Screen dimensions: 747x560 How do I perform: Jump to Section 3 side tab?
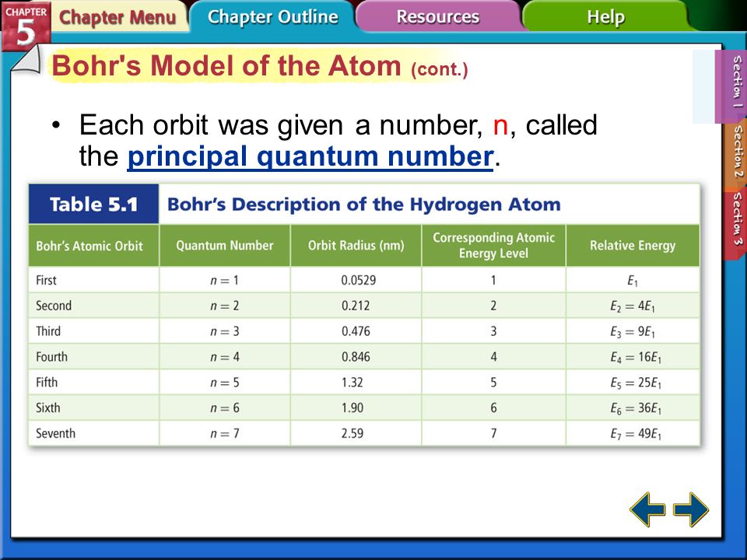737,222
